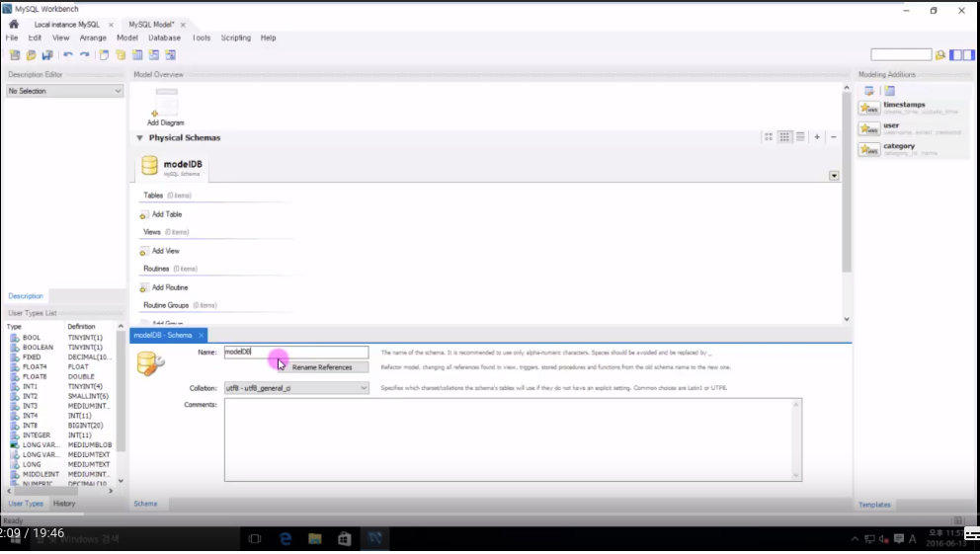The image size is (980, 554).
Task: Create a new model from the toolbar
Action: tap(15, 55)
